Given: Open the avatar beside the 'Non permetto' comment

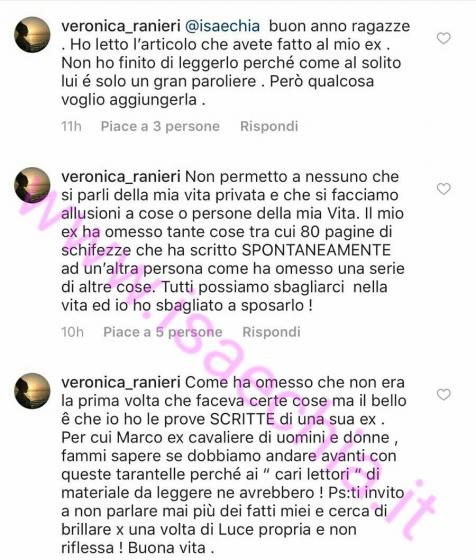Looking at the screenshot, I should 32,185.
